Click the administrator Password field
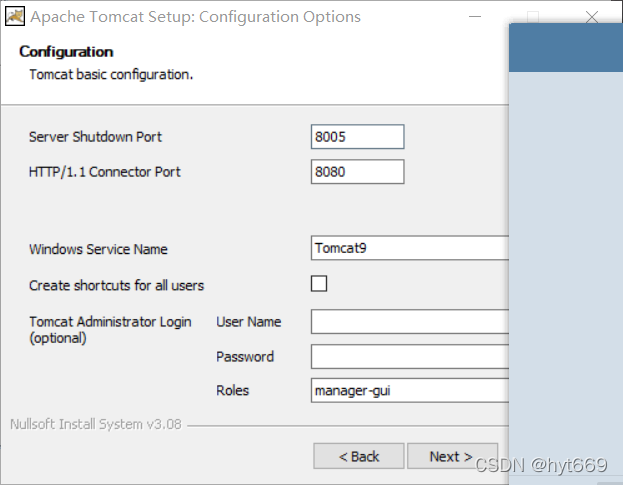623x485 pixels. [410, 357]
